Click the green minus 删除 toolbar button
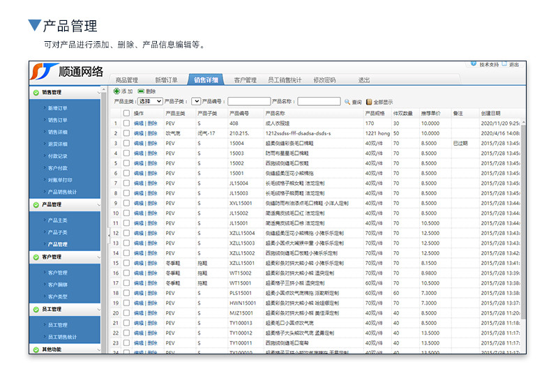The height and width of the screenshot is (392, 558). pyautogui.click(x=146, y=91)
